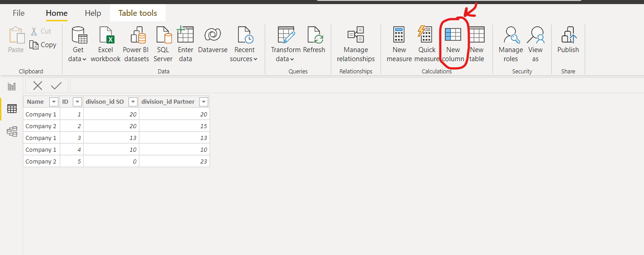Switch to the Table tools tab
This screenshot has width=644, height=255.
[x=138, y=13]
